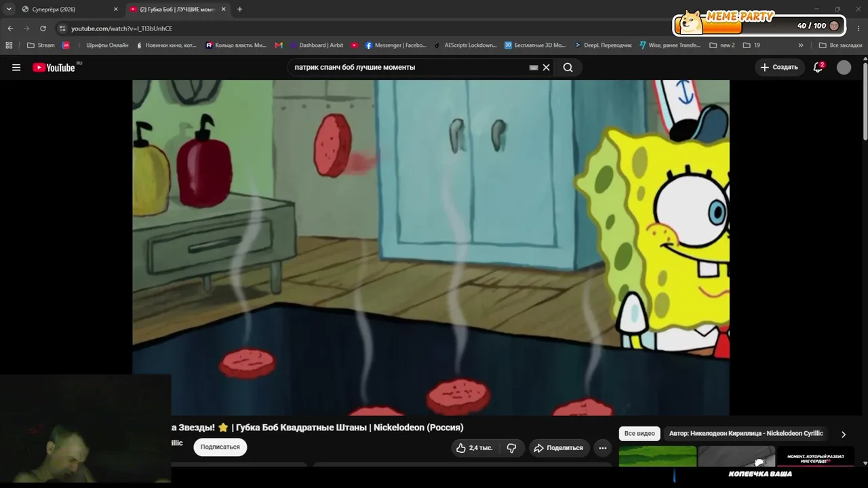The height and width of the screenshot is (488, 868).
Task: Open the YouTube guide hamburger menu
Action: tap(16, 67)
